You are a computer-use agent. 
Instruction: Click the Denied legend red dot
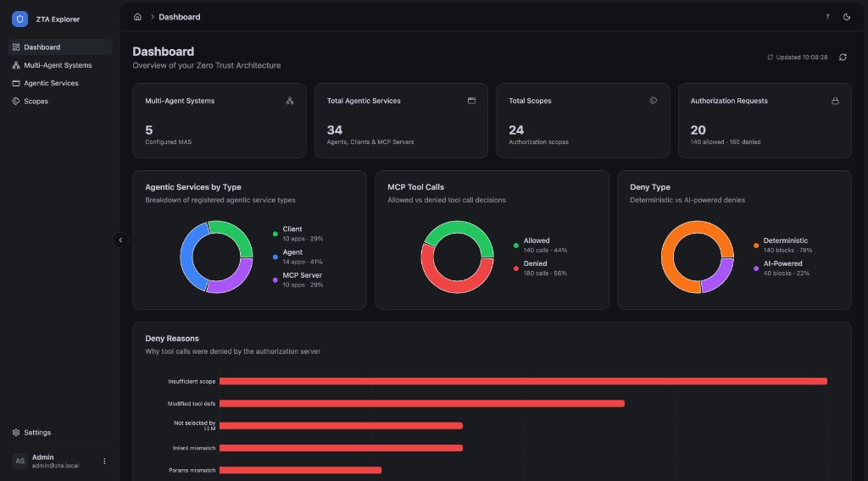pos(516,268)
